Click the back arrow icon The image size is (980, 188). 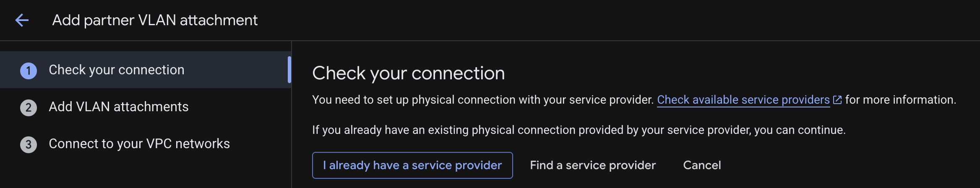(x=22, y=20)
